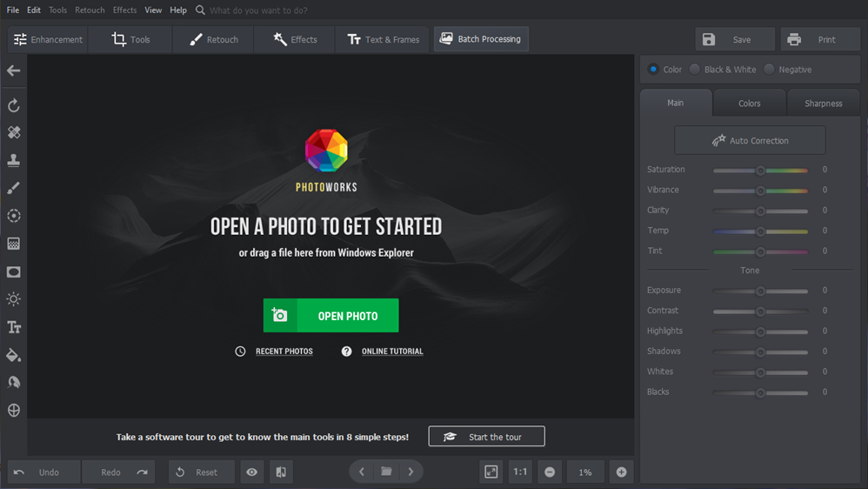Click the fit-to-screen icon
This screenshot has width=868, height=489.
pos(491,472)
